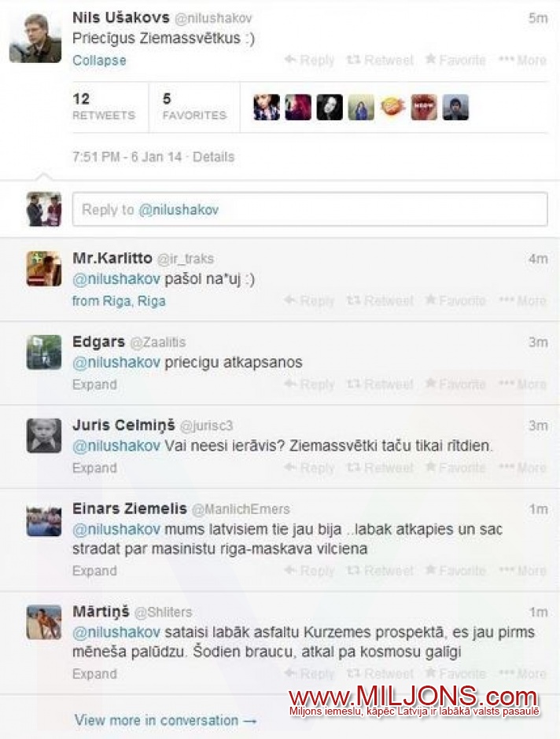Retweet the Priecīgus Ziemassvētkus tweet

coord(380,61)
